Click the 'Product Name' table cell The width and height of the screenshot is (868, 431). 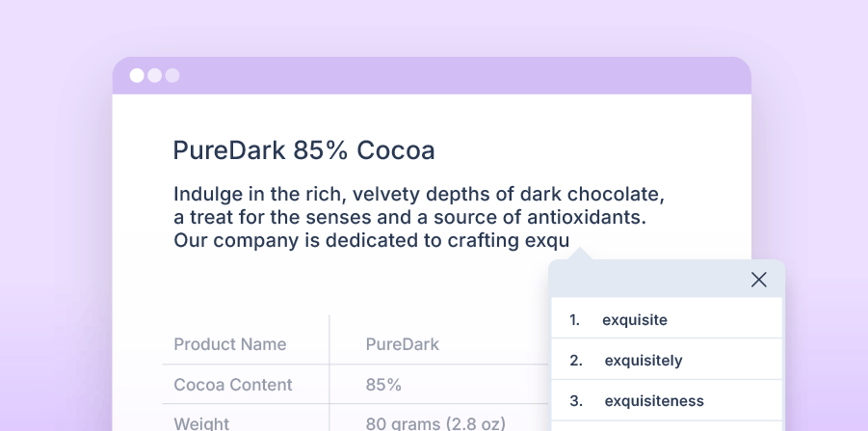coord(229,344)
